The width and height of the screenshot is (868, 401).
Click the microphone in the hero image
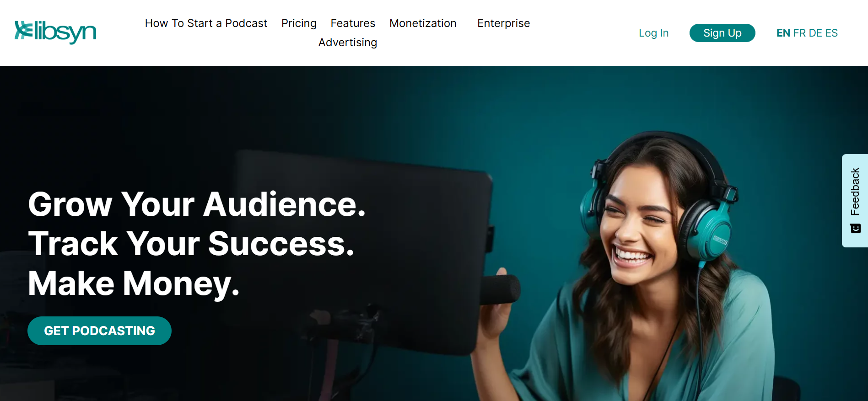tap(500, 289)
